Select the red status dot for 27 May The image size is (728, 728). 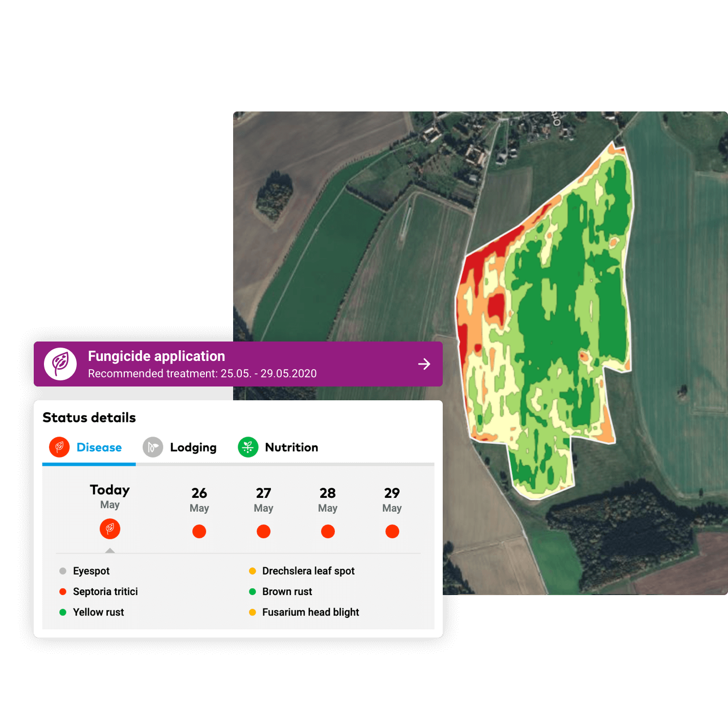(x=263, y=532)
